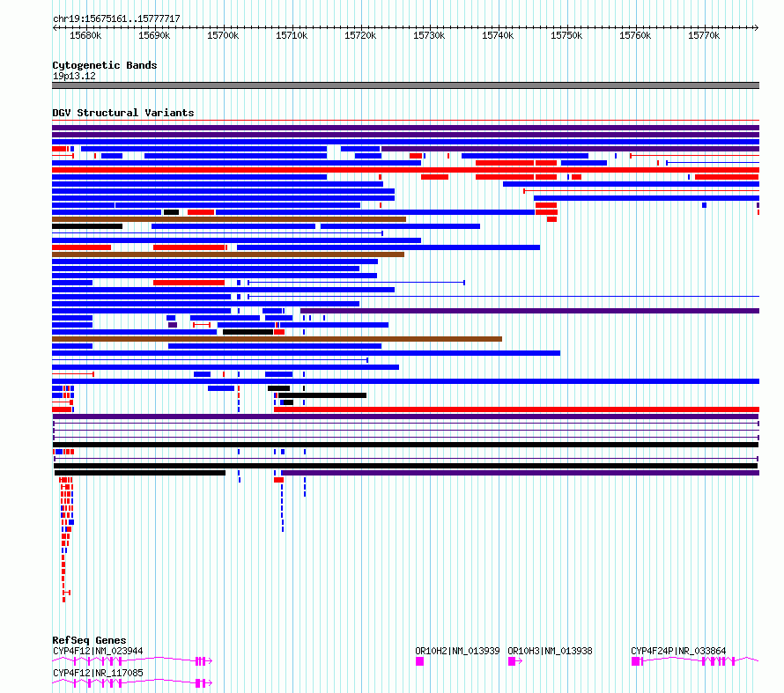
Task: Select the 15700k position on the ruler
Action: [223, 35]
